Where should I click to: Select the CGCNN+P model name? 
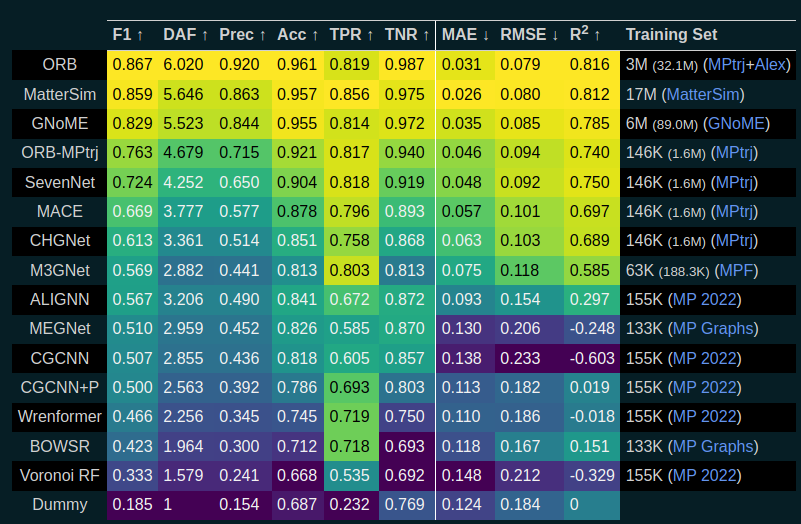coord(60,387)
